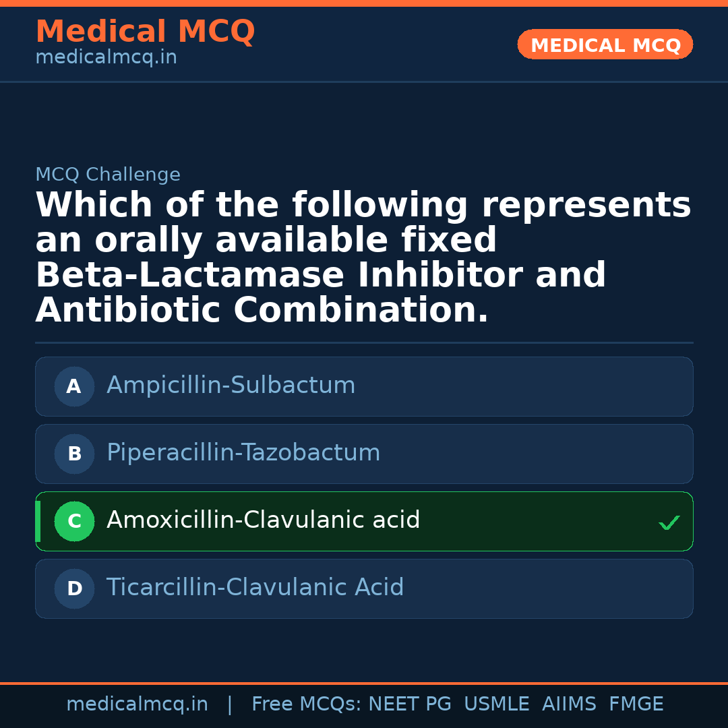Click the green C circle icon
Screen dimensions: 728x728
[74, 521]
